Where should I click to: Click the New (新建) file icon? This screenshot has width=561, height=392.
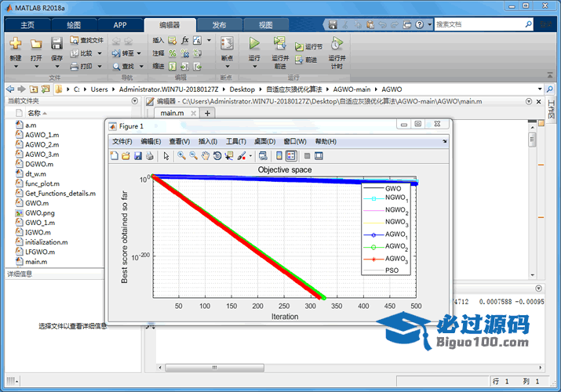coord(16,44)
